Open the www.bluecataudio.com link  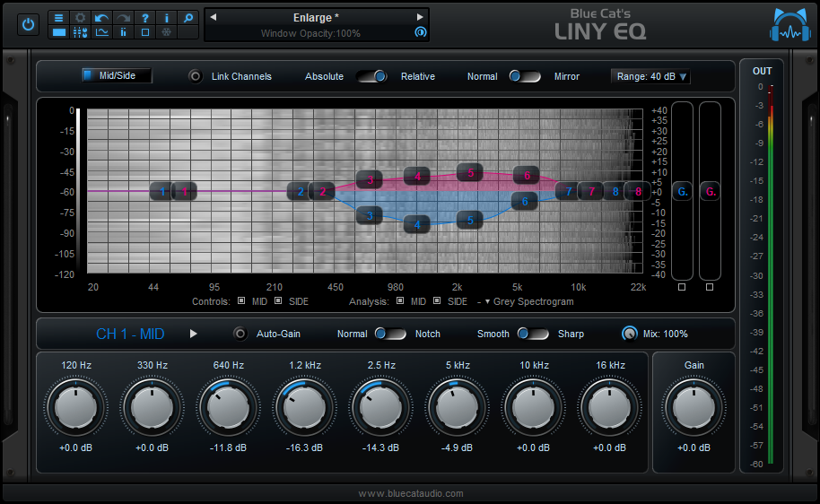(x=410, y=493)
